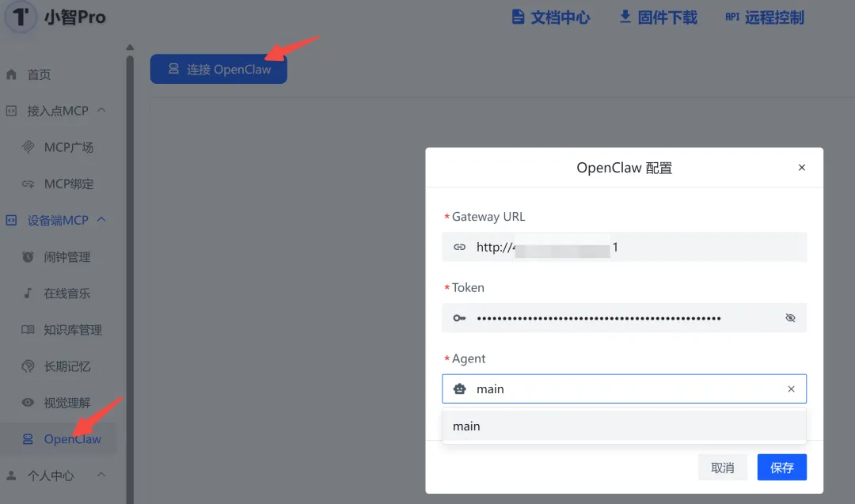Open MCP绑定 in the sidebar
The image size is (855, 504).
(69, 184)
